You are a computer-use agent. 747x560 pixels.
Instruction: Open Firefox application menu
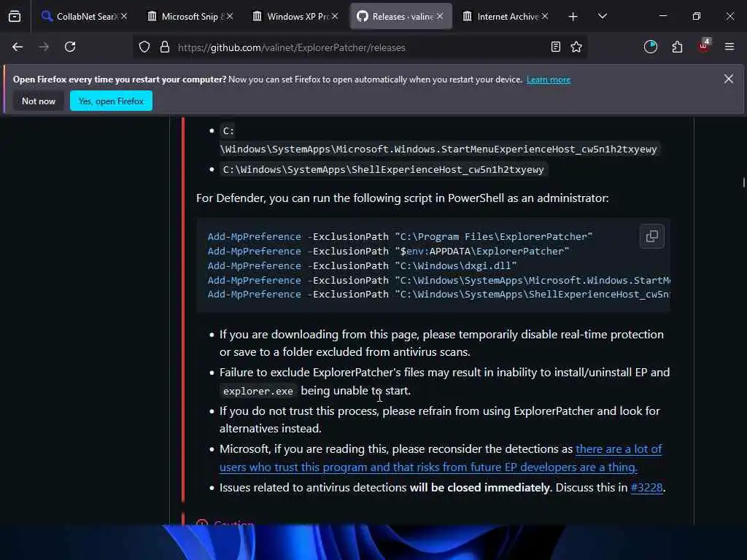click(729, 47)
